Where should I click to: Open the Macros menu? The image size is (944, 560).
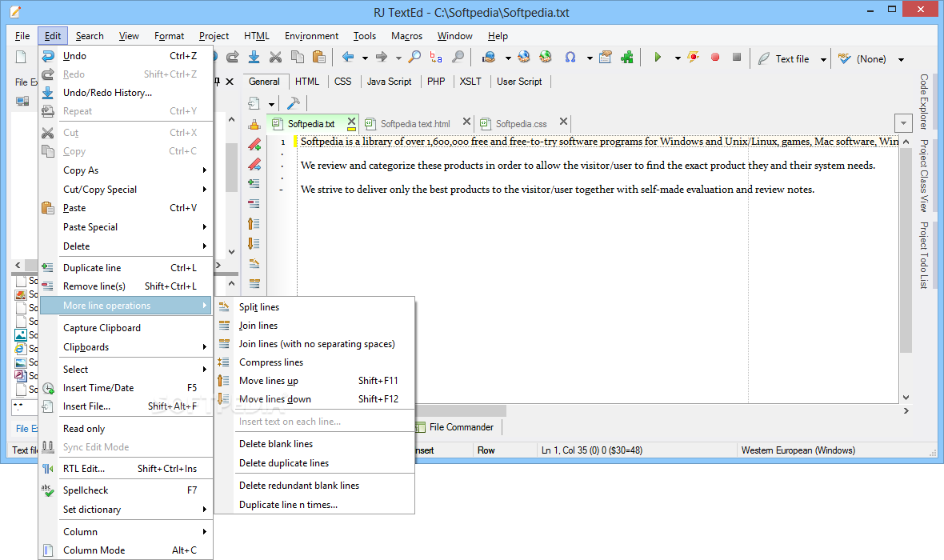(x=407, y=36)
